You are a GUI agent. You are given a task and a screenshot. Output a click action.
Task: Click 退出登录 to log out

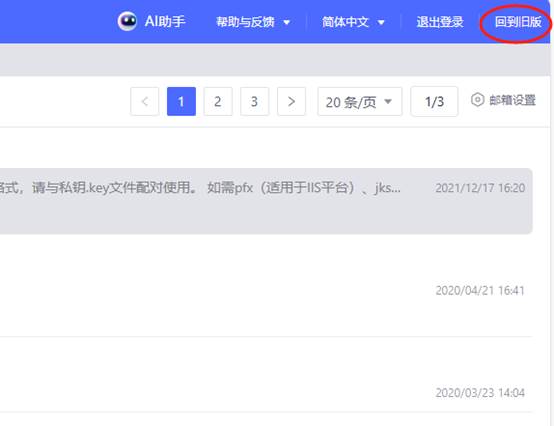pyautogui.click(x=440, y=22)
